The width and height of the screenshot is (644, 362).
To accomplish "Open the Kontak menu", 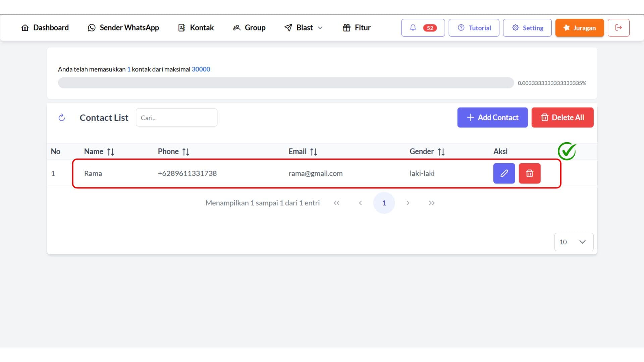I will pos(196,28).
